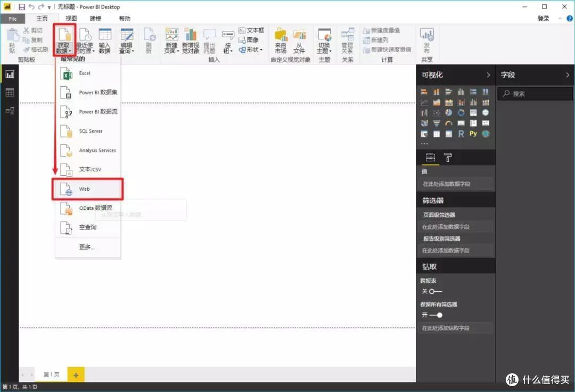This screenshot has height=392, width=575.
Task: Click the 值 data field well
Action: tap(456, 184)
